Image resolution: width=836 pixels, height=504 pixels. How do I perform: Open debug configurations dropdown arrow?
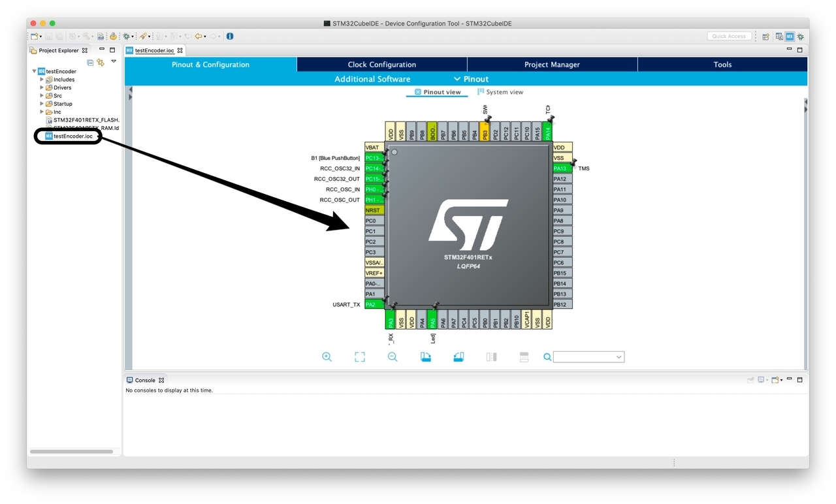point(133,37)
